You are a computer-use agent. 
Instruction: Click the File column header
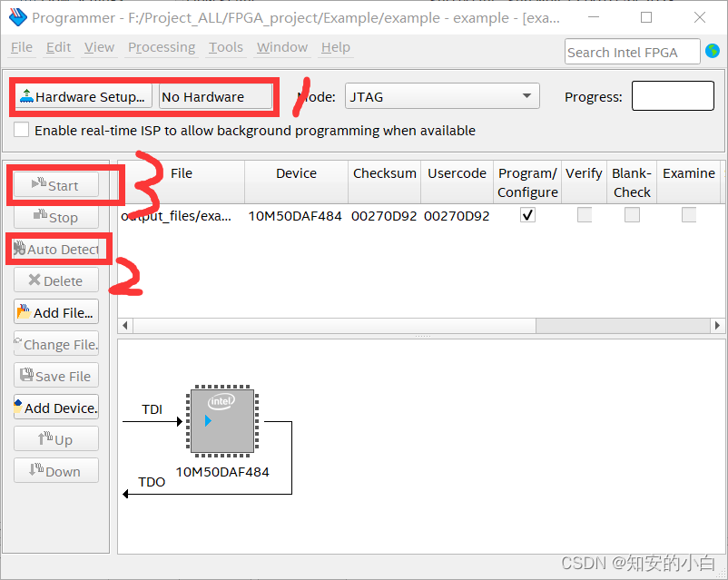point(181,182)
